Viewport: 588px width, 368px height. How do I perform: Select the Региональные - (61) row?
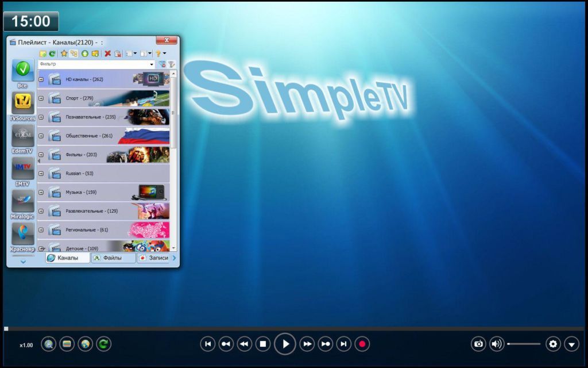(x=104, y=229)
